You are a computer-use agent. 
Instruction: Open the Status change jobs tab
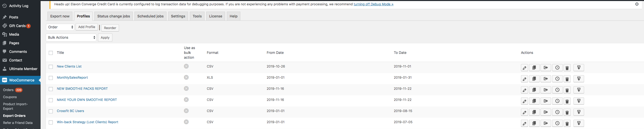click(113, 16)
